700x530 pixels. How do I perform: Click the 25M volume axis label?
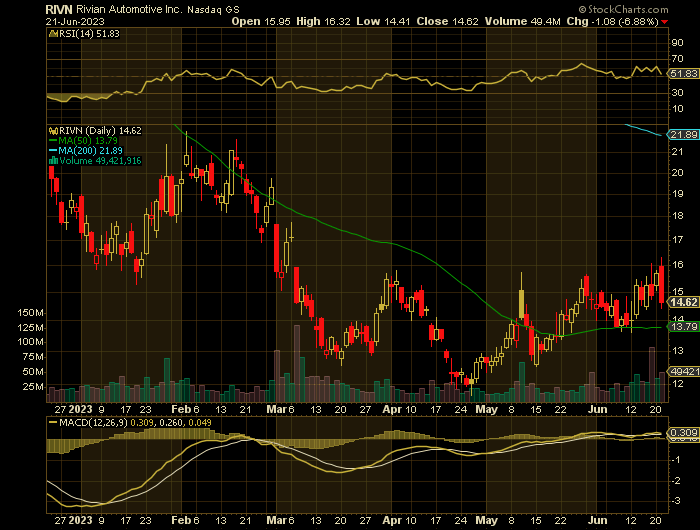[33, 386]
